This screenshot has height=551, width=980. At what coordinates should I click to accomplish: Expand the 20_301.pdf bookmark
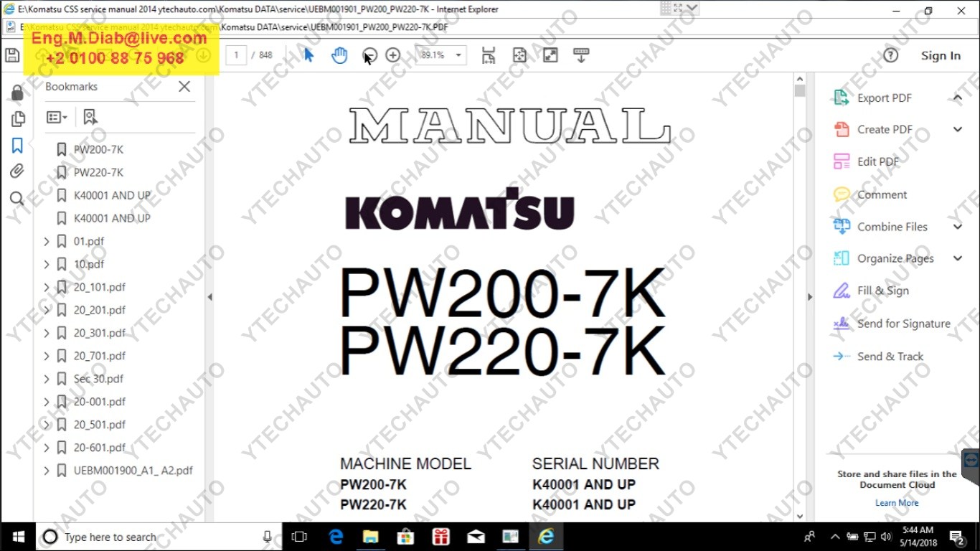click(47, 333)
